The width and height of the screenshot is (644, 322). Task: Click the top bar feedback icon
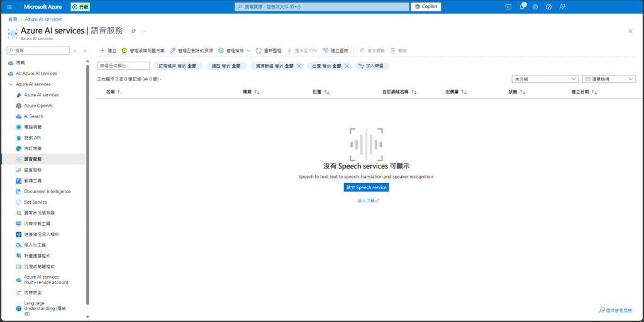pyautogui.click(x=562, y=7)
